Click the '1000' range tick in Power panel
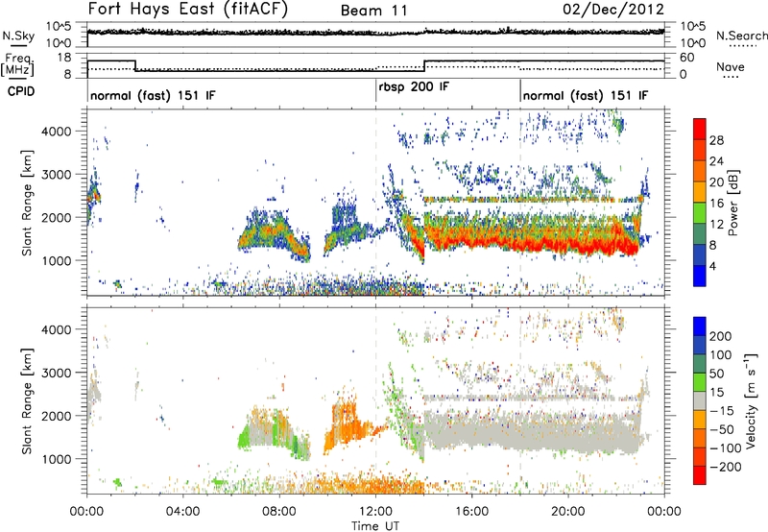This screenshot has height=532, width=768. 57,260
